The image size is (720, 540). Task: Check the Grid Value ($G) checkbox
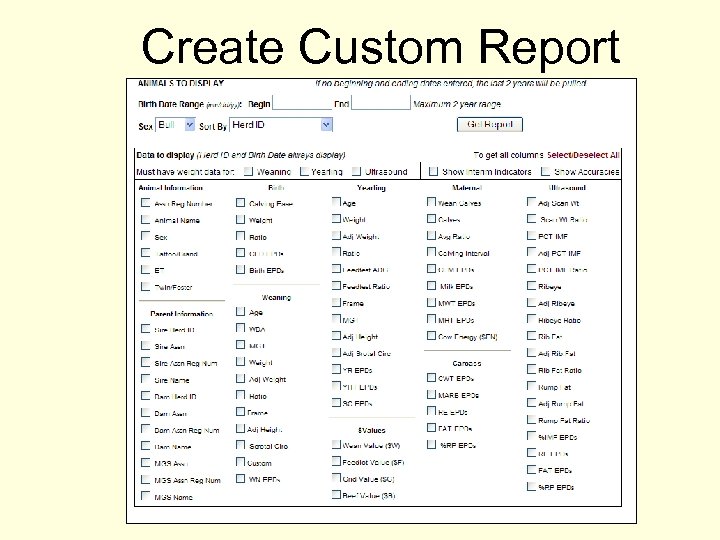coord(336,478)
